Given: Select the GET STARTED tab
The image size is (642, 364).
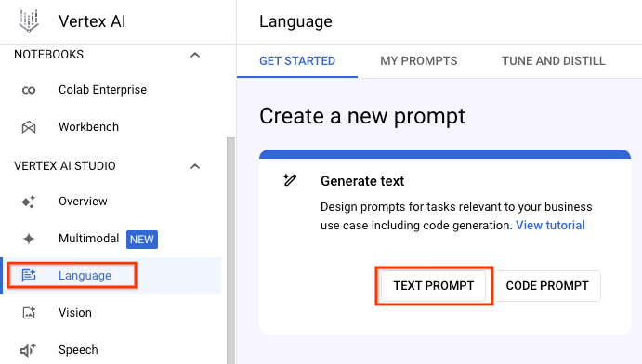Looking at the screenshot, I should coord(297,61).
